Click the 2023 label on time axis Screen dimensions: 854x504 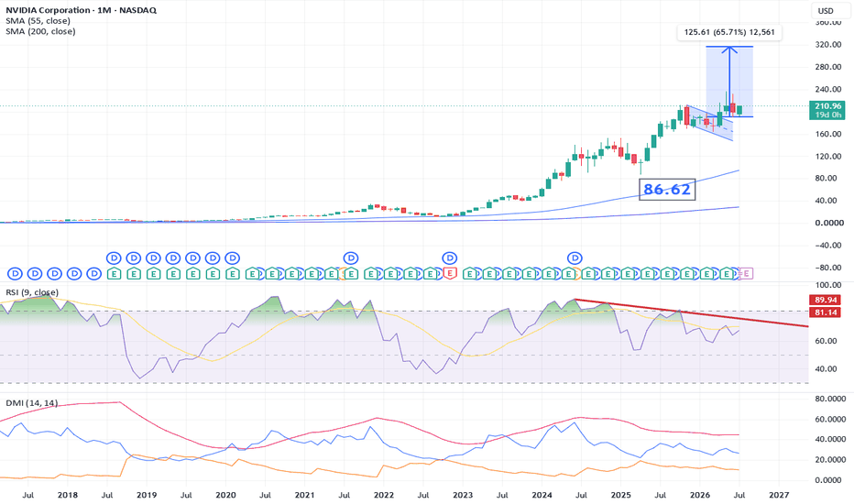pos(463,495)
